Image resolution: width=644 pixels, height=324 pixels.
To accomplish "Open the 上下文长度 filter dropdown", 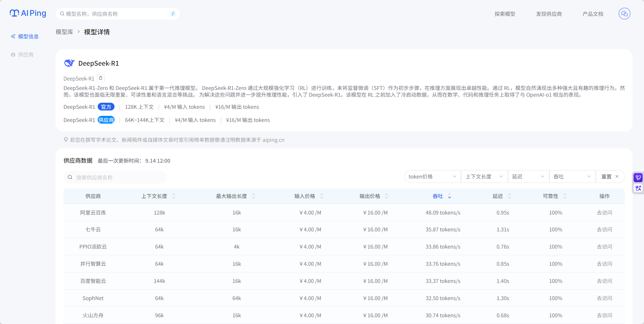I will (x=484, y=176).
